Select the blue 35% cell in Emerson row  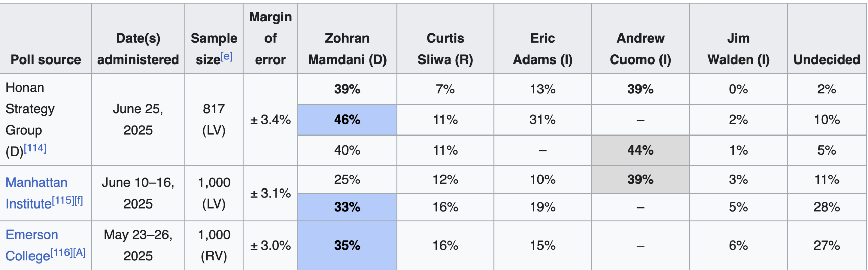point(347,246)
